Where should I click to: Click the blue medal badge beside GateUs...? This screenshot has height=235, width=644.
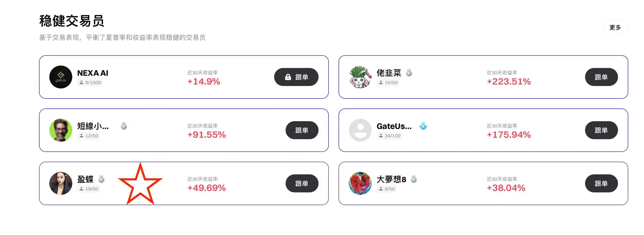click(x=423, y=126)
